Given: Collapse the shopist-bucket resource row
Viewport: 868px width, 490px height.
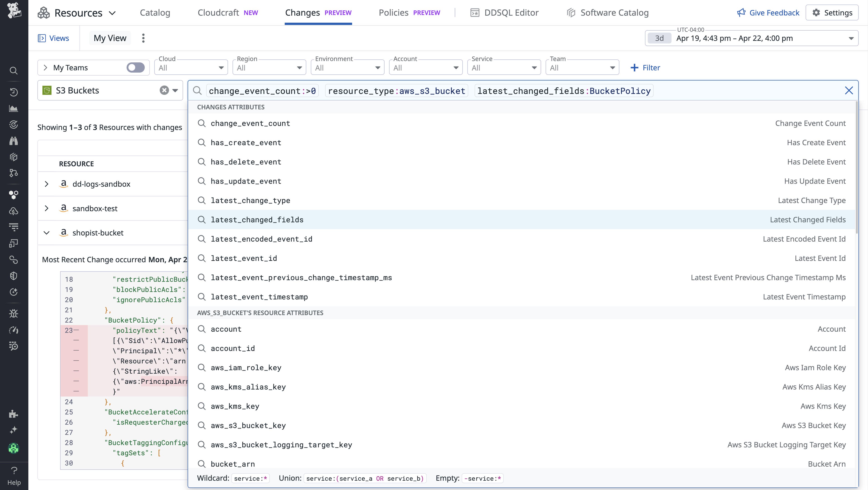Looking at the screenshot, I should pyautogui.click(x=47, y=233).
